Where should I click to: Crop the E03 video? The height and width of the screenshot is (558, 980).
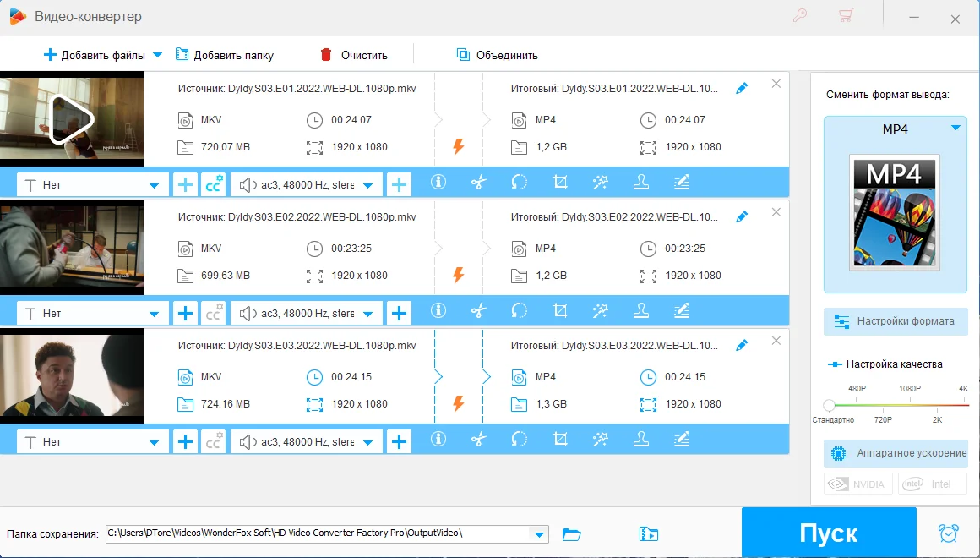tap(560, 439)
